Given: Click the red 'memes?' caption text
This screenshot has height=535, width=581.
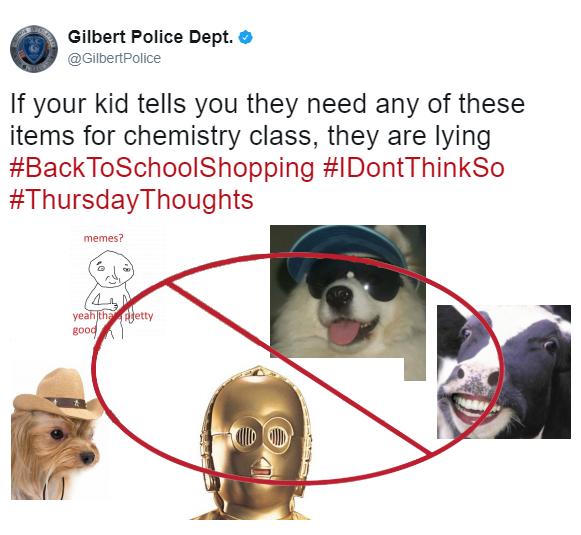Looking at the screenshot, I should point(103,238).
